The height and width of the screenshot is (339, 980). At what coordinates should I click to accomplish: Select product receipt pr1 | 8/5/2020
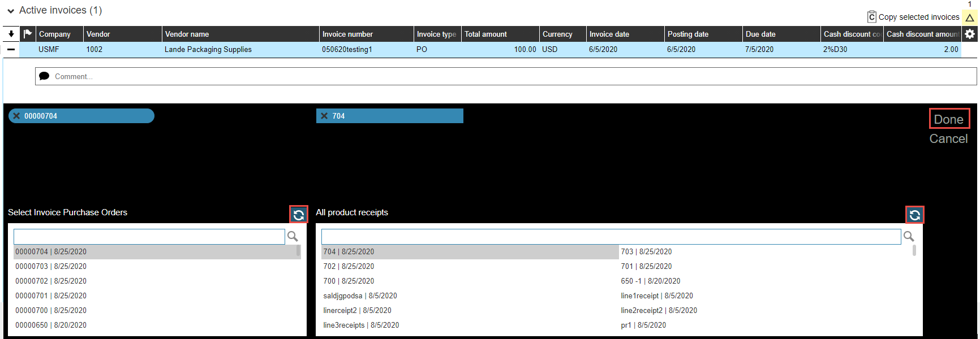(766, 325)
